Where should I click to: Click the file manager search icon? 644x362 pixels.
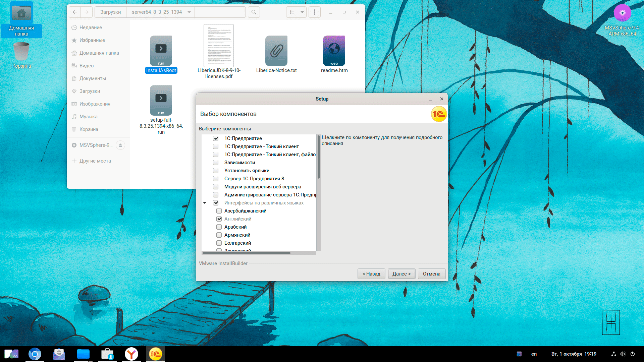pos(254,12)
